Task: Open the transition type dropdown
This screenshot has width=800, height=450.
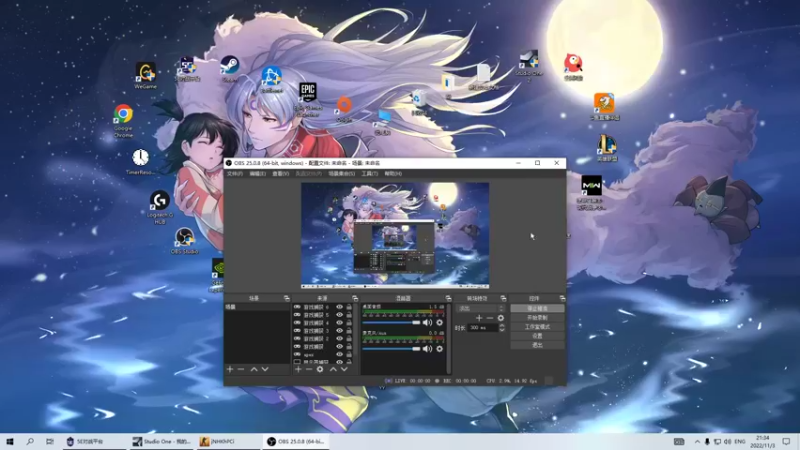Action: (x=480, y=309)
